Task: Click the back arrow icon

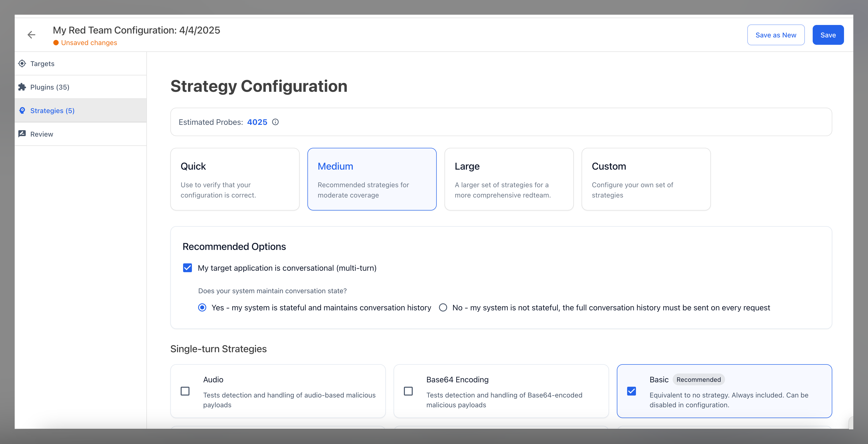Action: (31, 35)
